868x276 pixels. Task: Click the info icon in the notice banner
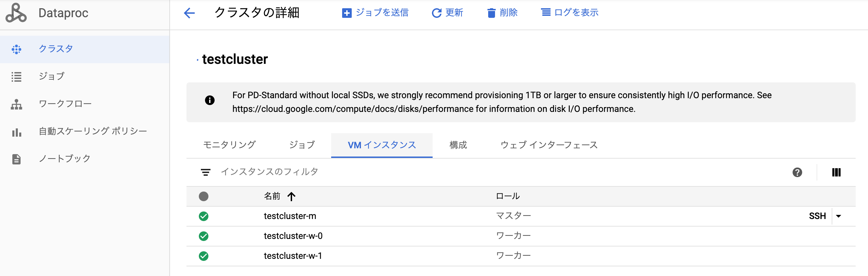[x=210, y=100]
